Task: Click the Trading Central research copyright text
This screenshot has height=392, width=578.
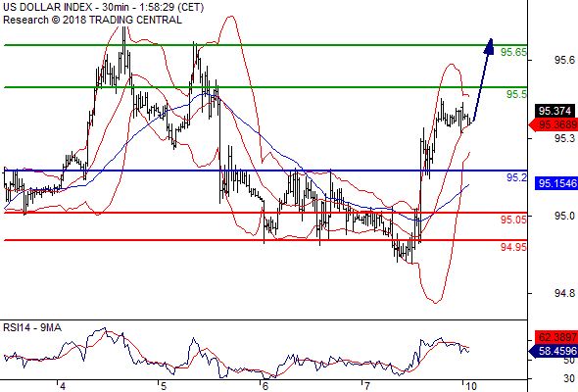Action: (x=92, y=20)
